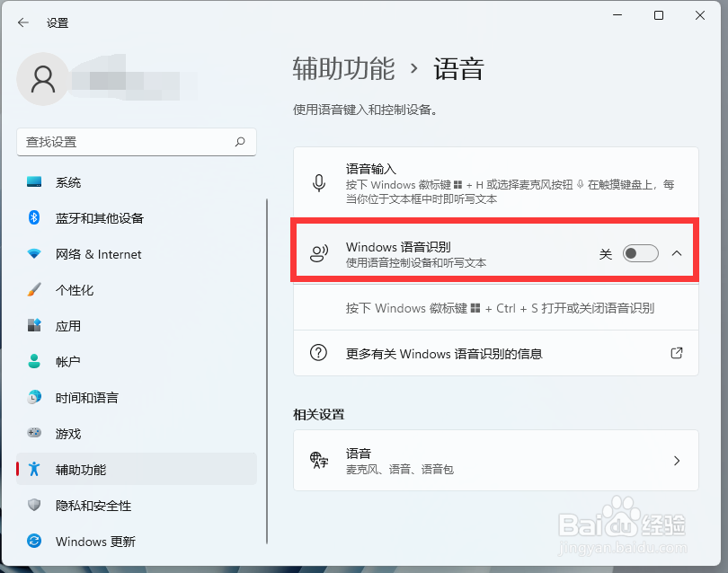Open 应用 settings category
728x573 pixels.
(x=137, y=325)
